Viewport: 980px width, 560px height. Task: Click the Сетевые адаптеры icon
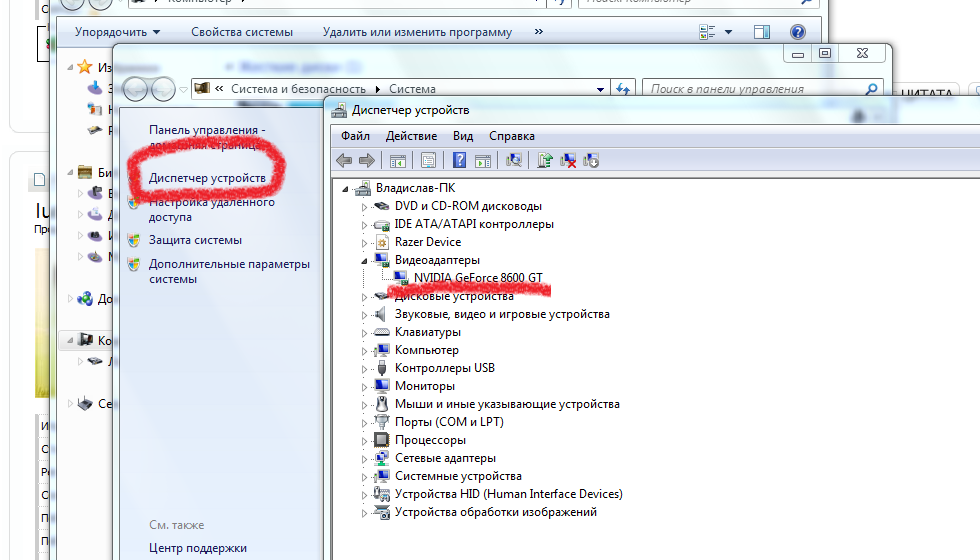381,458
